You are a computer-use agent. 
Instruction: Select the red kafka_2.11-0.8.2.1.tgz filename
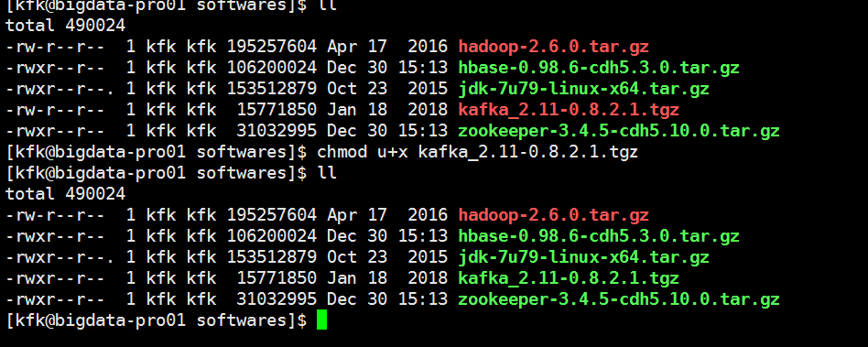coord(569,110)
